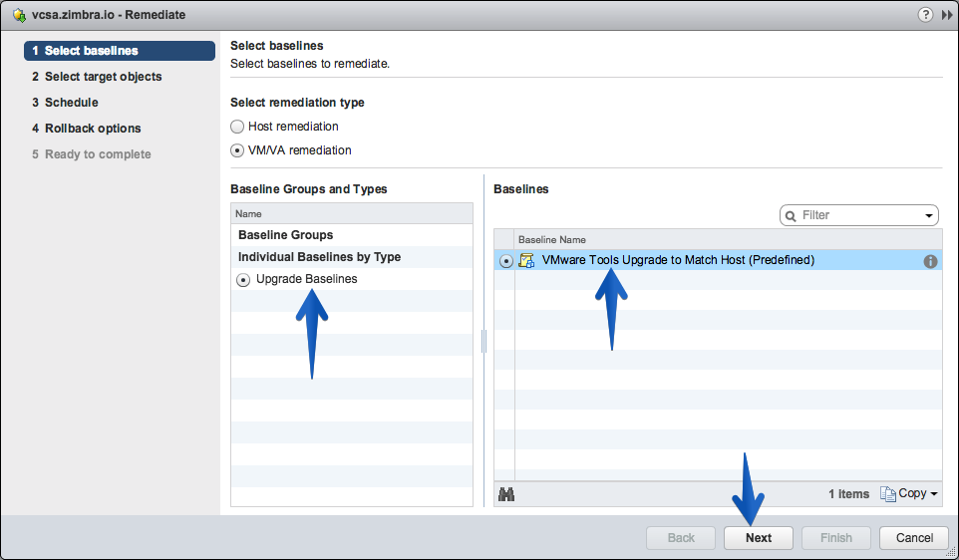Image resolution: width=959 pixels, height=560 pixels.
Task: Click the Copy pages icon
Action: click(887, 493)
